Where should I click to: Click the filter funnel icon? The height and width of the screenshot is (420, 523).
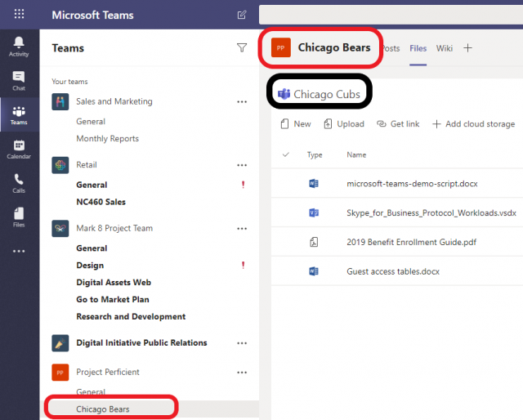[242, 48]
